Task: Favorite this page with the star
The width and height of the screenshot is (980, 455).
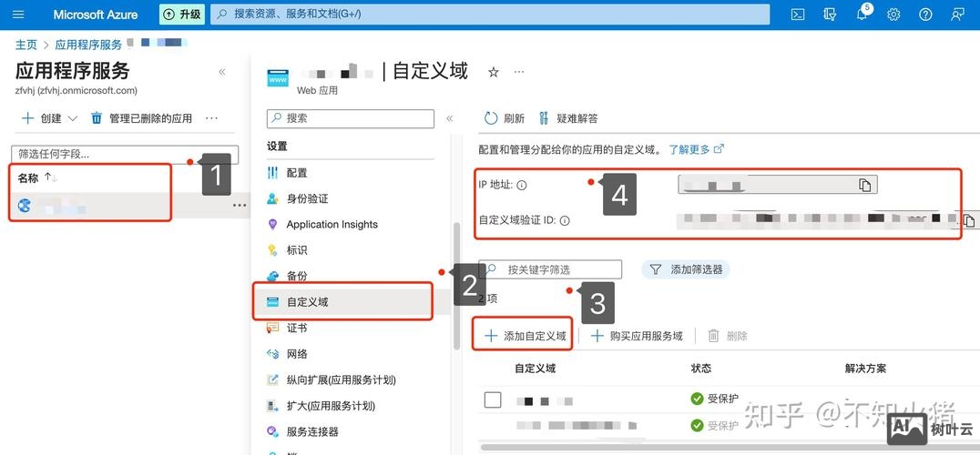Action: click(x=494, y=73)
